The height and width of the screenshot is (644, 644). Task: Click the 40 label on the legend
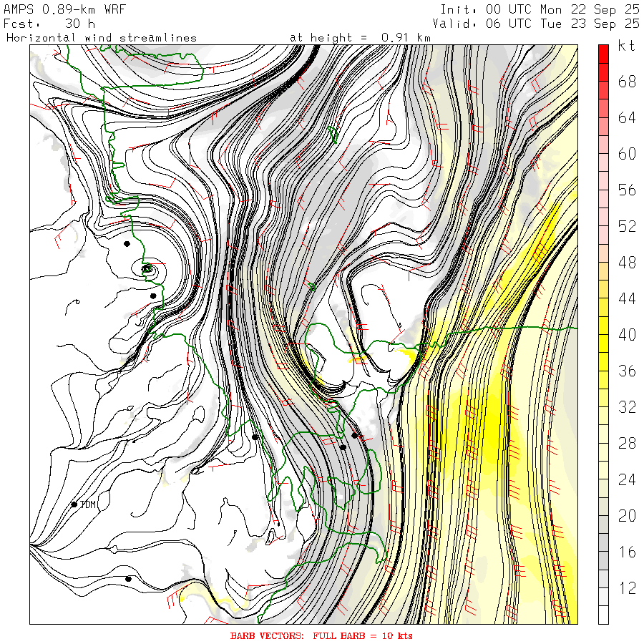coord(627,335)
